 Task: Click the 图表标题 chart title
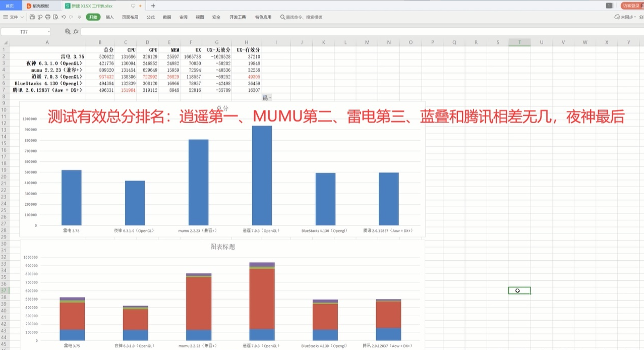(x=222, y=247)
